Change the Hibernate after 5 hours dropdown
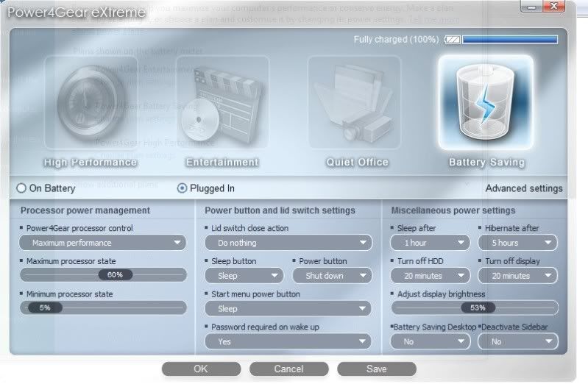The image size is (588, 384). [x=518, y=243]
